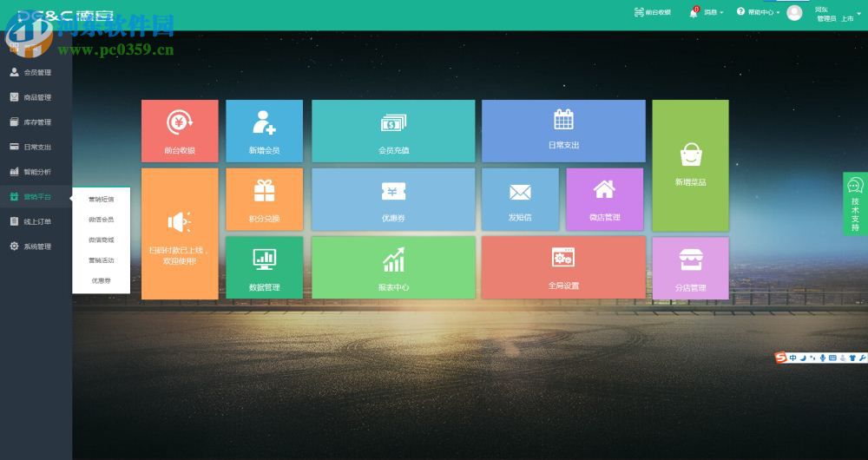868x460 pixels.
Task: Open the 前台收银 cashier tile
Action: pyautogui.click(x=180, y=131)
